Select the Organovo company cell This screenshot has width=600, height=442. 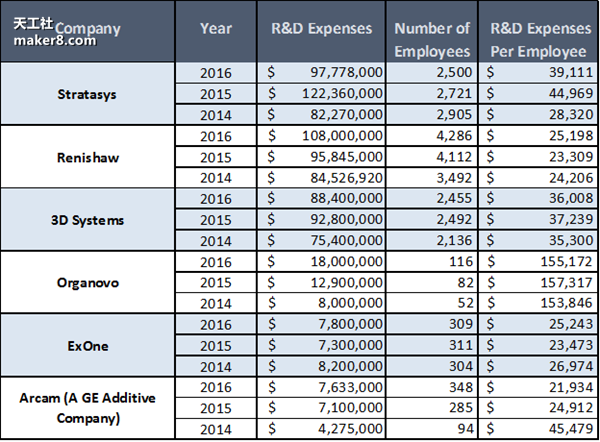pos(87,283)
